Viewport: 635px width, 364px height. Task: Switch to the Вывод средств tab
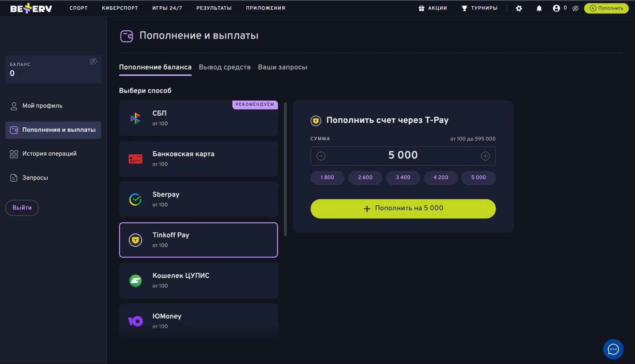click(225, 67)
